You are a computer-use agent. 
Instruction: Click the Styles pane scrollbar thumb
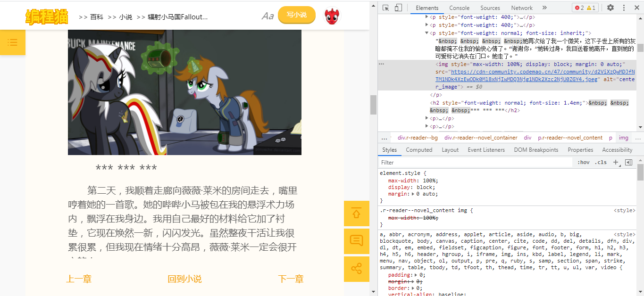[640, 172]
